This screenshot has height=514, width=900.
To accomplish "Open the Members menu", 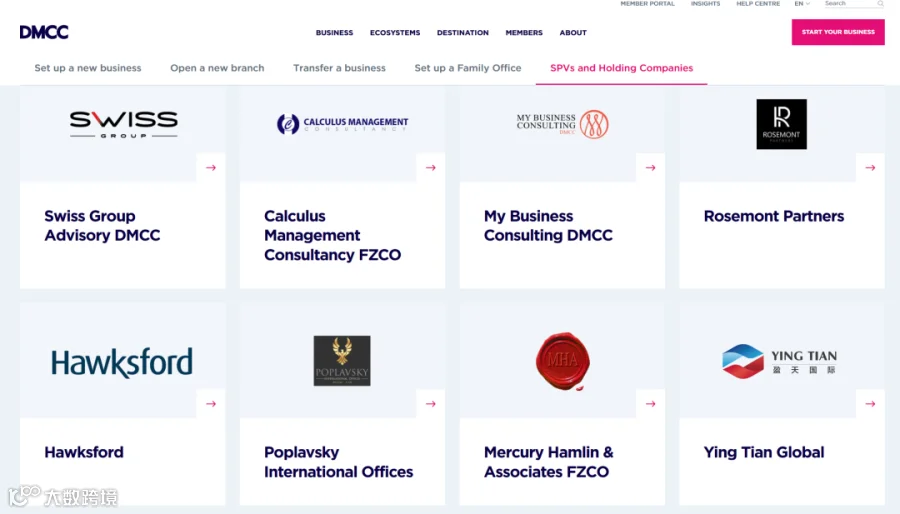I will pos(524,33).
